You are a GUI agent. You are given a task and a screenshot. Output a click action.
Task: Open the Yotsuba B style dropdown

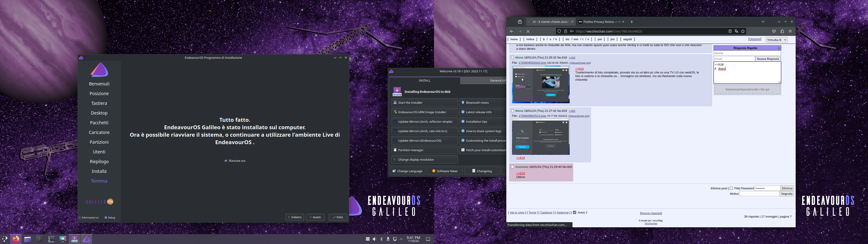click(x=776, y=40)
